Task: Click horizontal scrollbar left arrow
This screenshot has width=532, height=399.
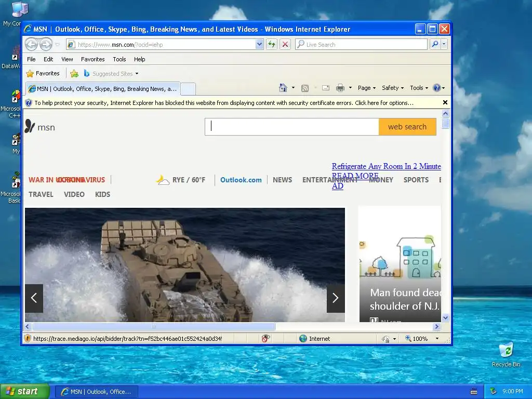Action: 28,326
